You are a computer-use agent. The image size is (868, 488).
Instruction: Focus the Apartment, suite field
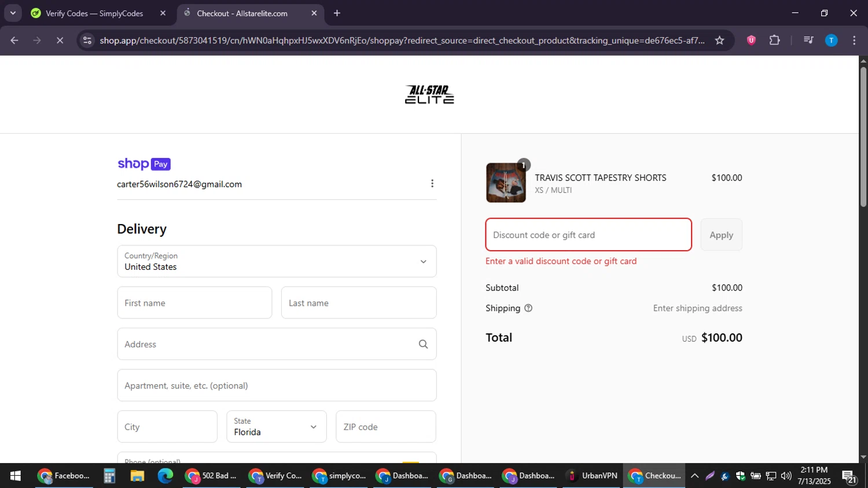(277, 386)
